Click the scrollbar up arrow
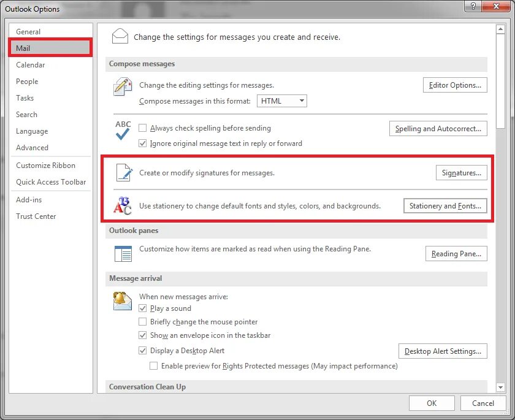 pyautogui.click(x=500, y=29)
